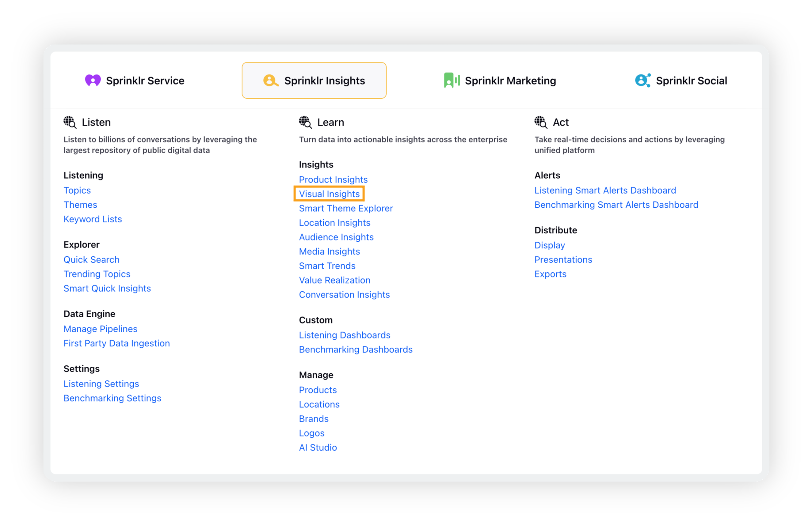Open Listening Settings
The width and height of the screenshot is (812, 525).
[101, 383]
